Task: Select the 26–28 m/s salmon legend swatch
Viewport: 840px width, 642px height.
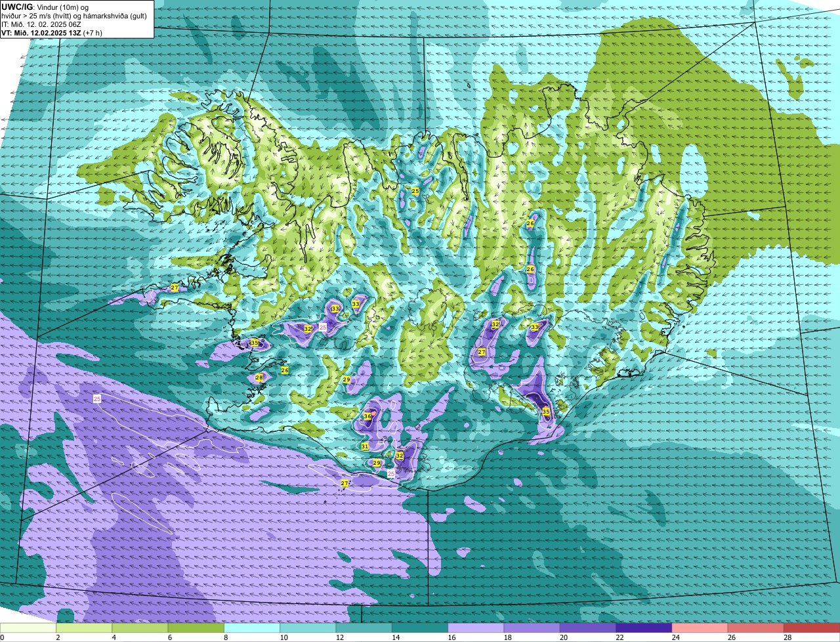Action: pos(756,628)
